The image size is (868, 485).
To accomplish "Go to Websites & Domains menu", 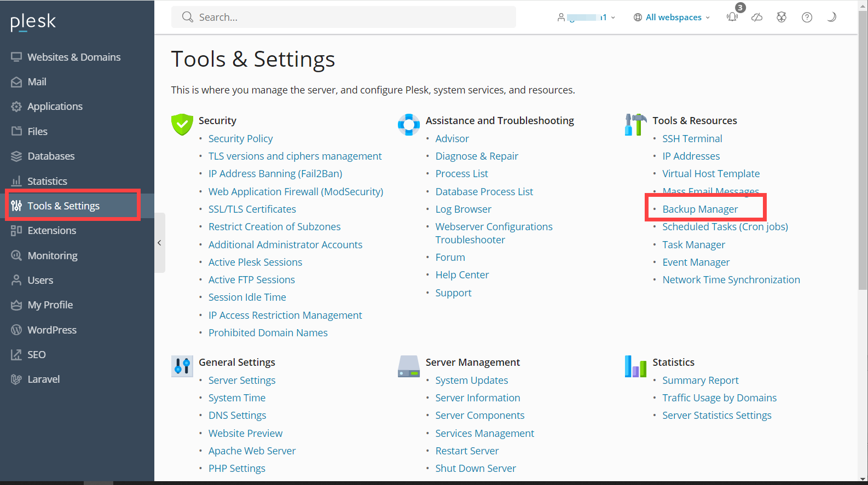I will tap(74, 57).
